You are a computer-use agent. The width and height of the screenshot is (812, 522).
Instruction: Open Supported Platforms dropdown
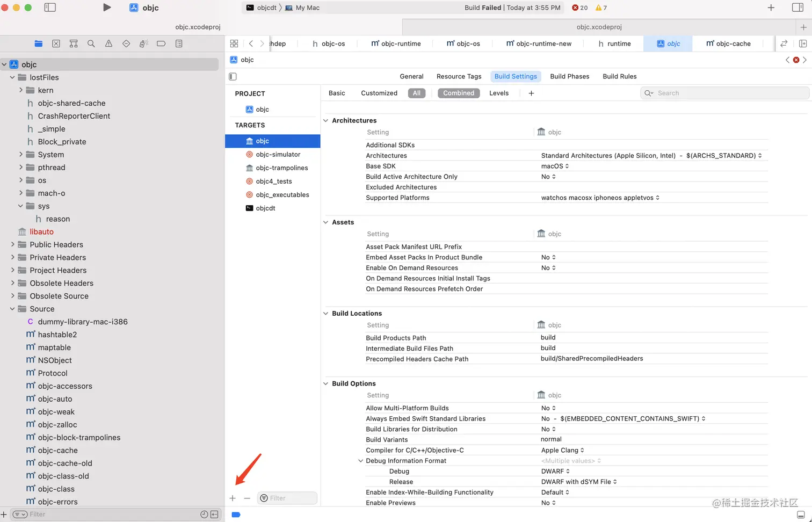tap(600, 198)
